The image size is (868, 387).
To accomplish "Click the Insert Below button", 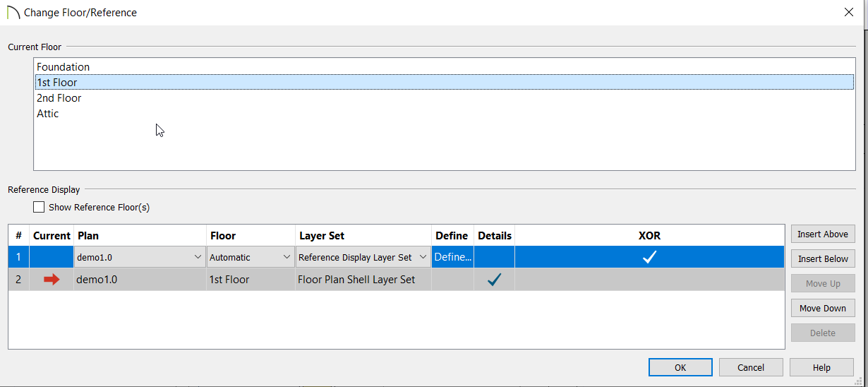I will (x=823, y=258).
